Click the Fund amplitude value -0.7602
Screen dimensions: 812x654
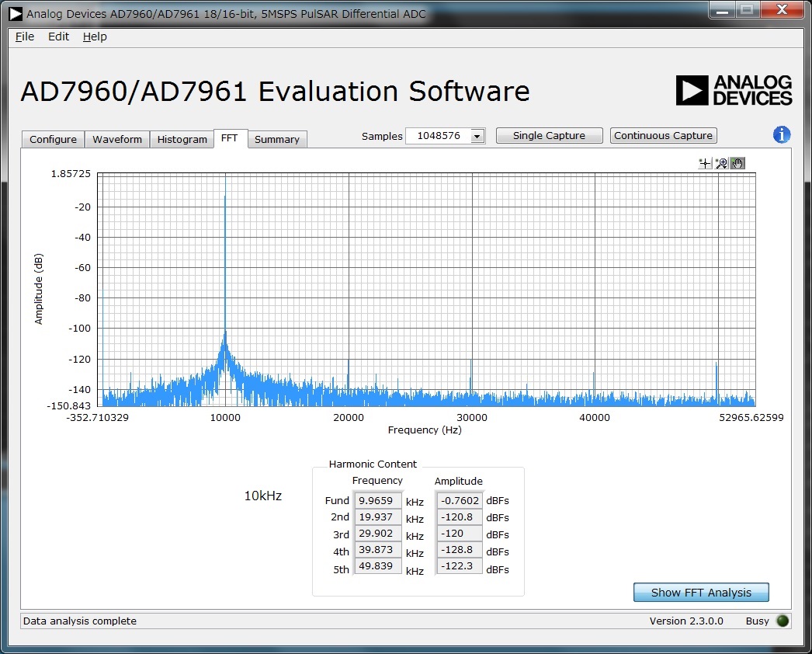coord(460,501)
